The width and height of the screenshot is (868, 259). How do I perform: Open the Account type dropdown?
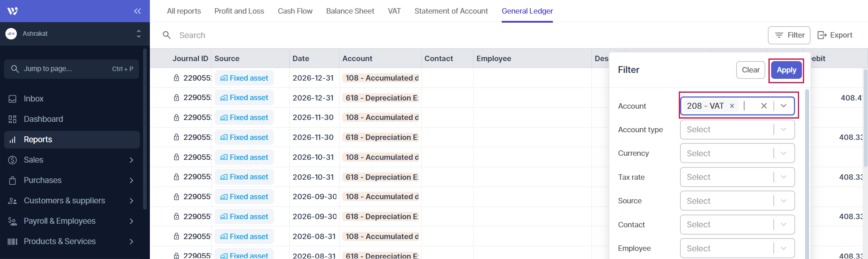click(x=737, y=129)
